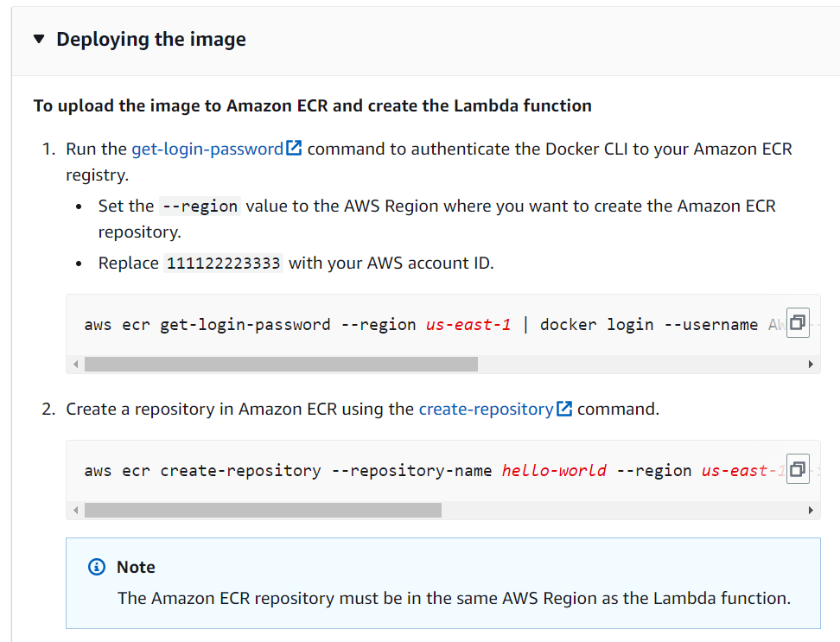Click the Deploying the image heading
Screen dimensions: 840x642
click(151, 39)
